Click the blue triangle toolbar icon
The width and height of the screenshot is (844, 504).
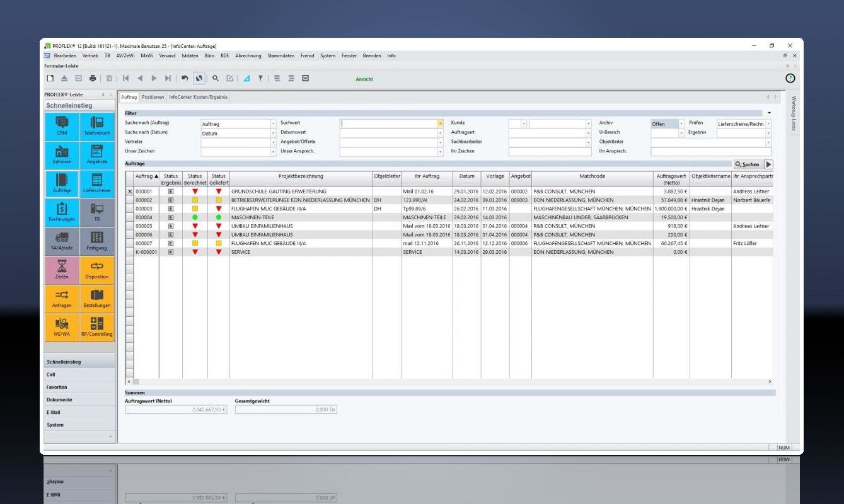(246, 78)
